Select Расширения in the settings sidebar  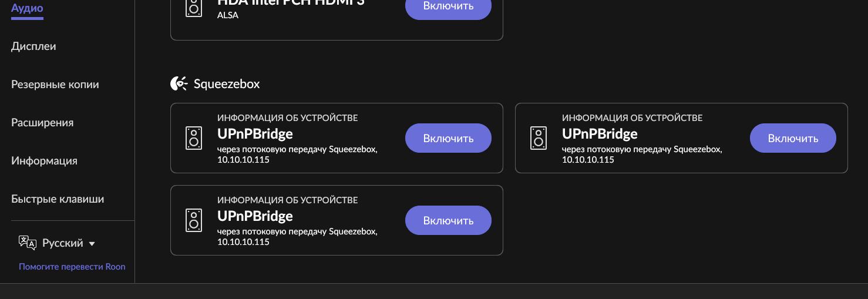[42, 122]
